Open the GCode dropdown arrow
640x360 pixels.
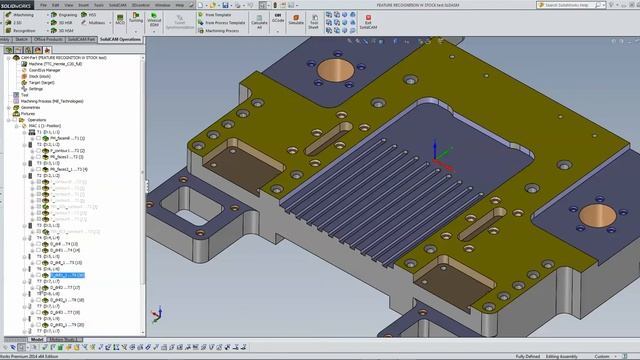(278, 31)
